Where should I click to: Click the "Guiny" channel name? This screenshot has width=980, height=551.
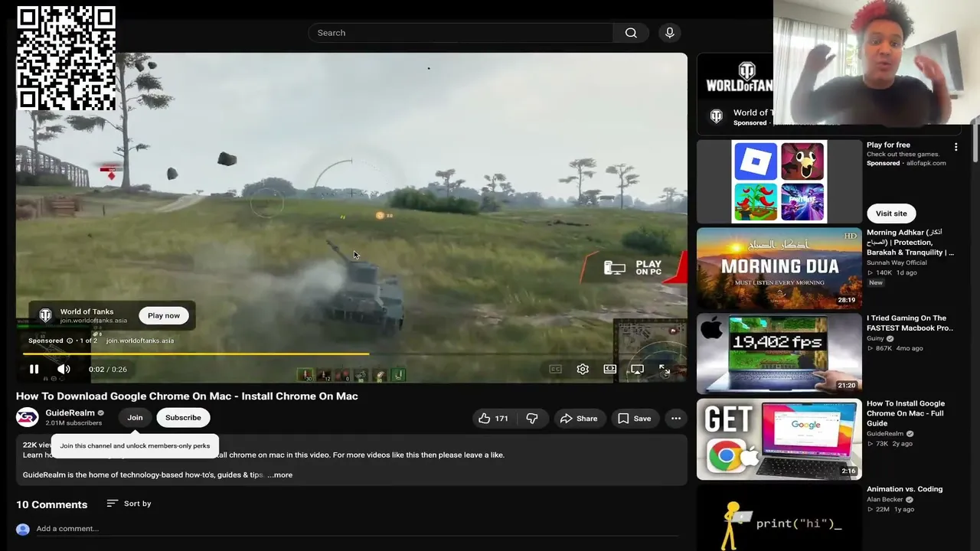[875, 338]
